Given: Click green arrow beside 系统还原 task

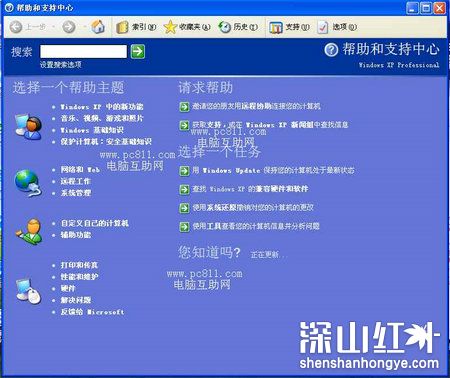Looking at the screenshot, I should click(x=184, y=208).
